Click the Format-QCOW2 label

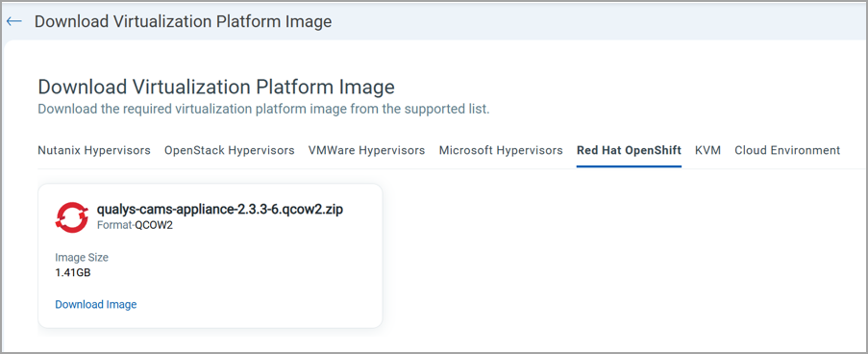136,225
